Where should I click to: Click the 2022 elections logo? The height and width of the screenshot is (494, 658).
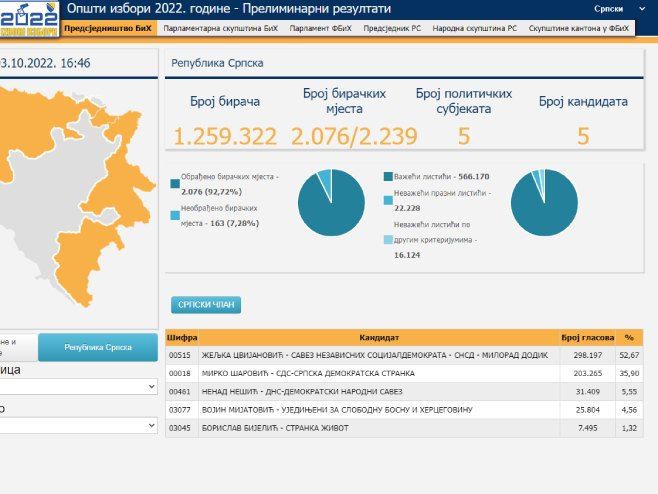(30, 18)
